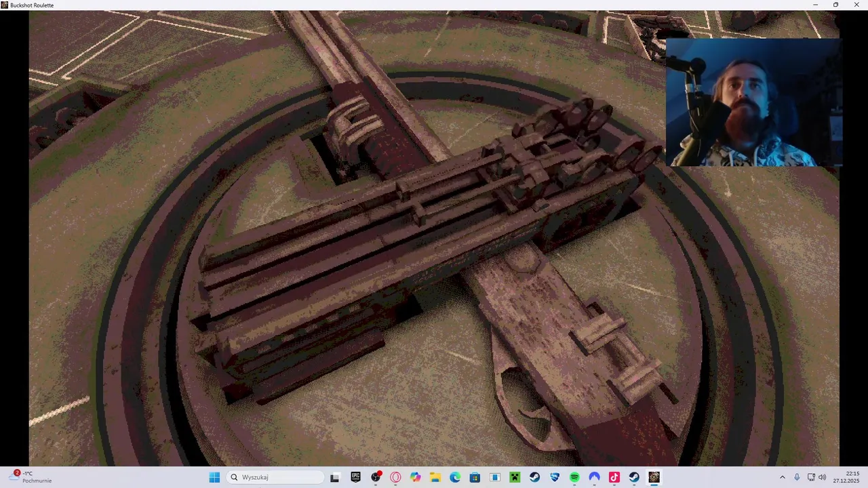This screenshot has width=868, height=488.
Task: Click the Wyszukaj search box
Action: (275, 477)
